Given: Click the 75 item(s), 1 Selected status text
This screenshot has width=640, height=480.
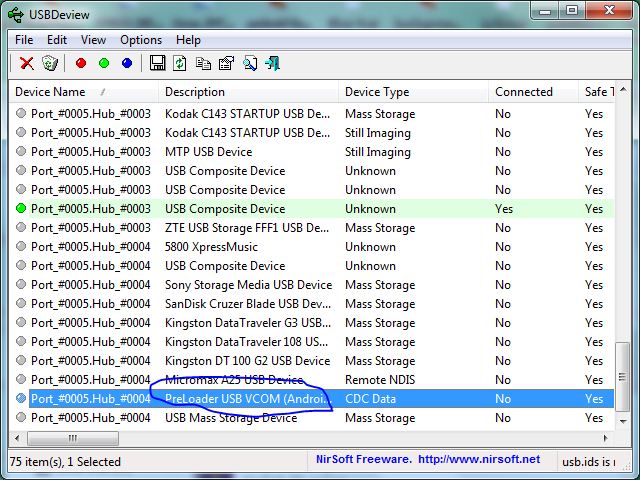Looking at the screenshot, I should coord(65,462).
